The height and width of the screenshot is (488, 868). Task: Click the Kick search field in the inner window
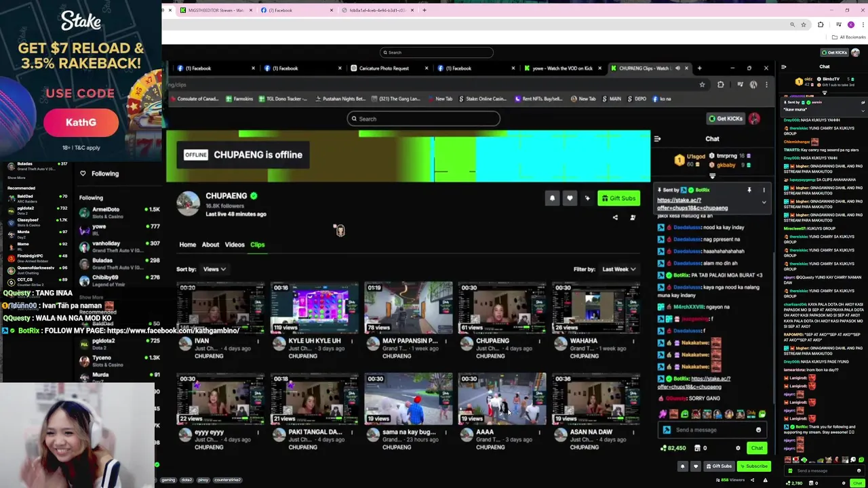(424, 119)
